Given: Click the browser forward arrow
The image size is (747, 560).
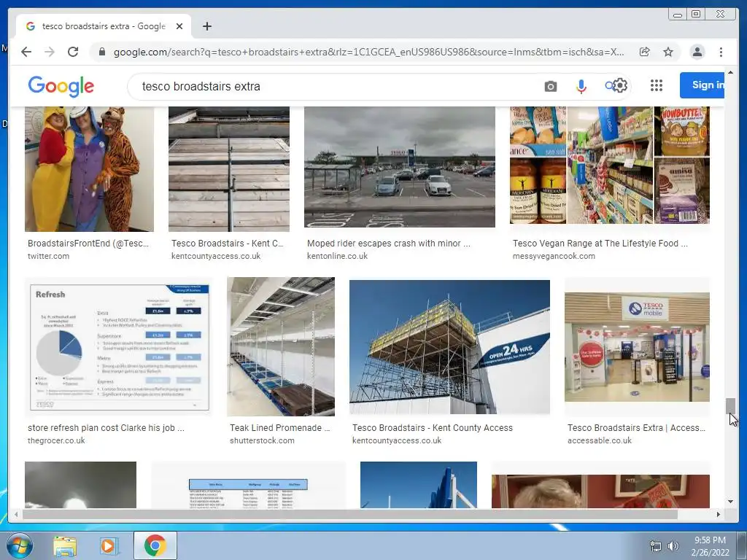Looking at the screenshot, I should click(x=50, y=52).
